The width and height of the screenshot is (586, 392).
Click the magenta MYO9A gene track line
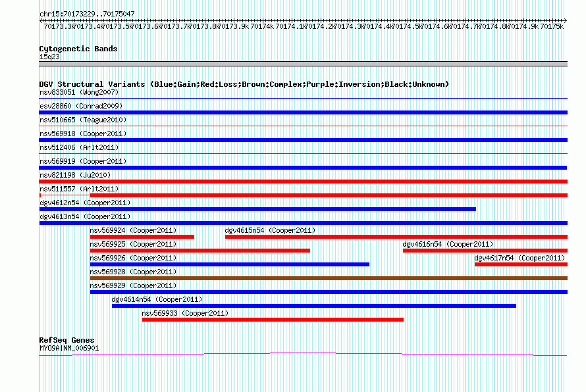[303, 354]
